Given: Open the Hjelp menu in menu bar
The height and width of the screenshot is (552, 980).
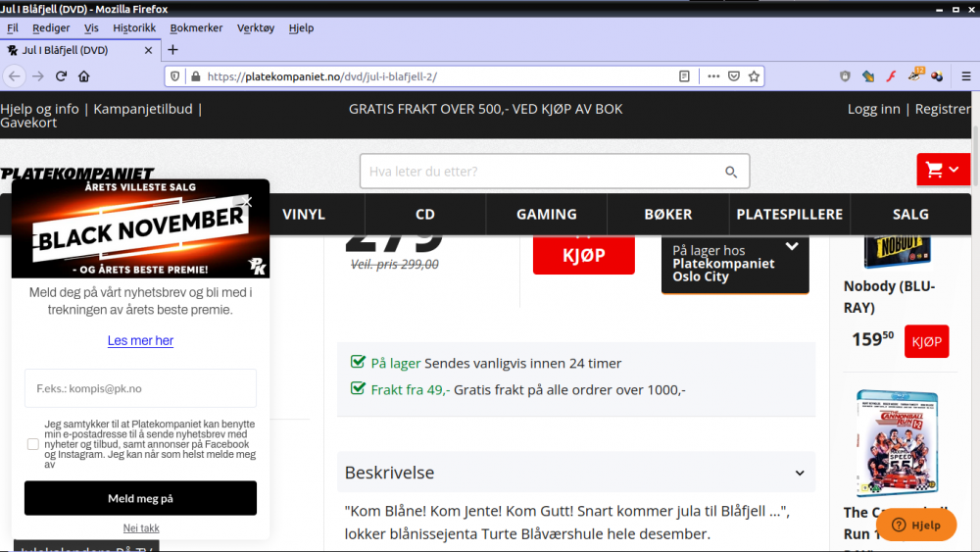Looking at the screenshot, I should tap(301, 28).
